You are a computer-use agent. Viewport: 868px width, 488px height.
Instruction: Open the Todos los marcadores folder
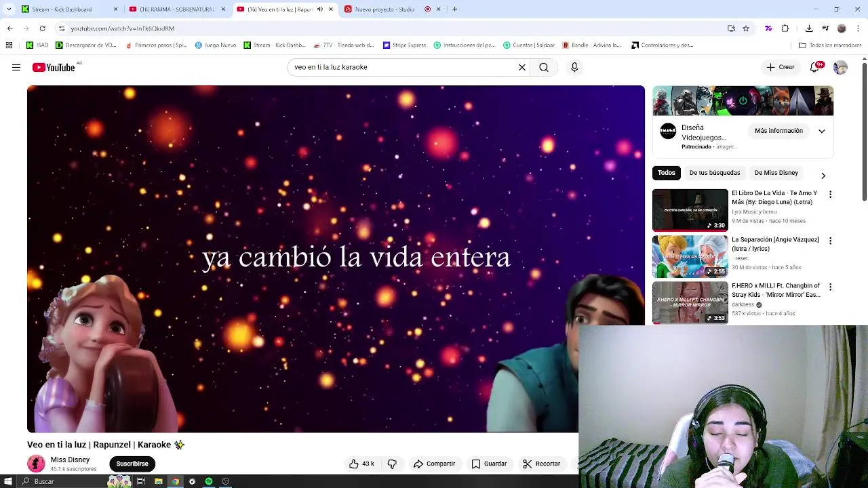point(830,45)
